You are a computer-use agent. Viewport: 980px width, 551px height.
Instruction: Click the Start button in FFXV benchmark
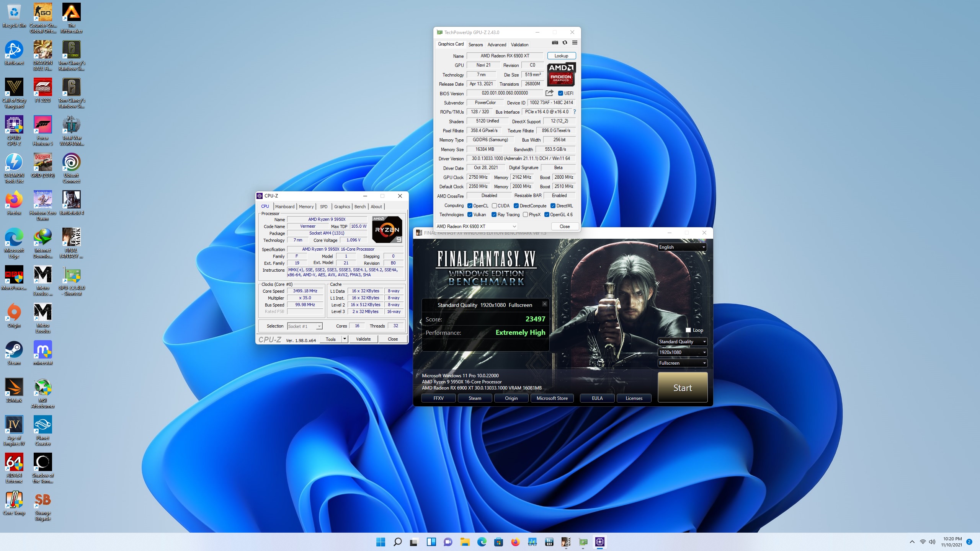(x=683, y=387)
